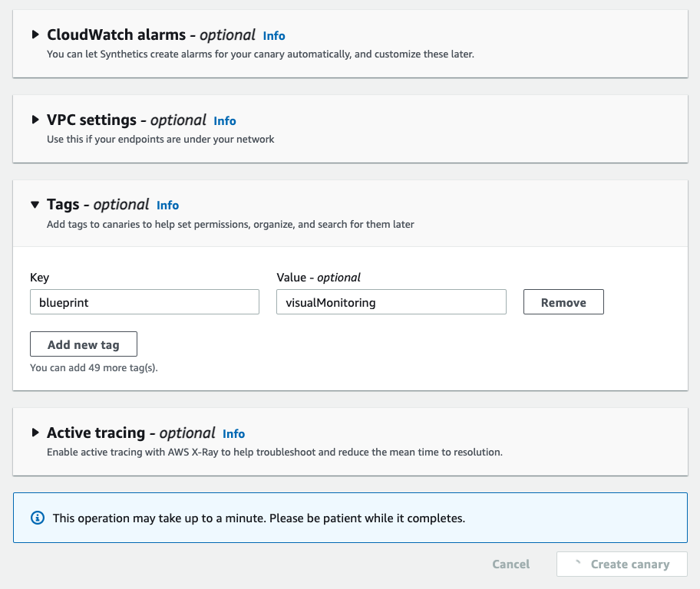Click the Add new tag button
The image size is (700, 589).
[x=83, y=344]
